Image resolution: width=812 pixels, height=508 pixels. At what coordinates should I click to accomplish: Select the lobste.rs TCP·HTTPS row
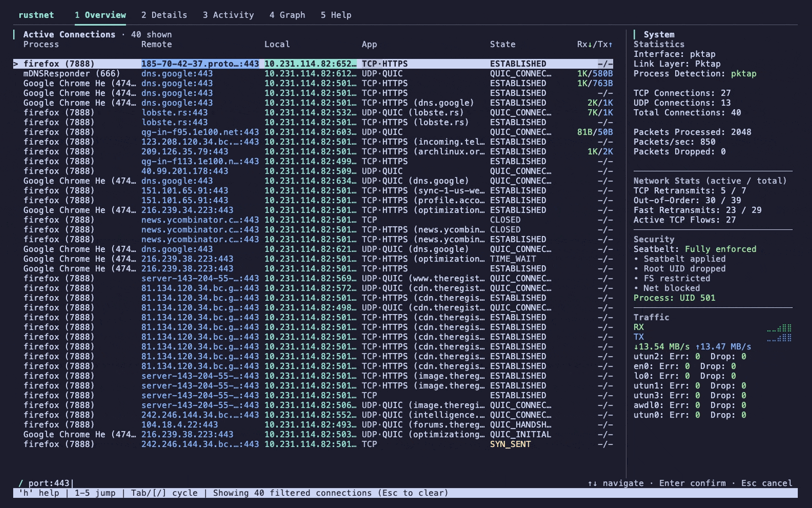coord(313,122)
